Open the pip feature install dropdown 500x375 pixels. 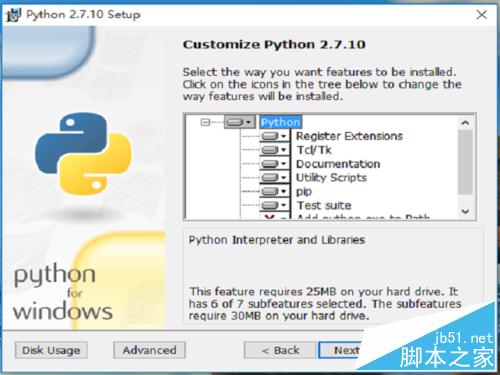click(274, 192)
